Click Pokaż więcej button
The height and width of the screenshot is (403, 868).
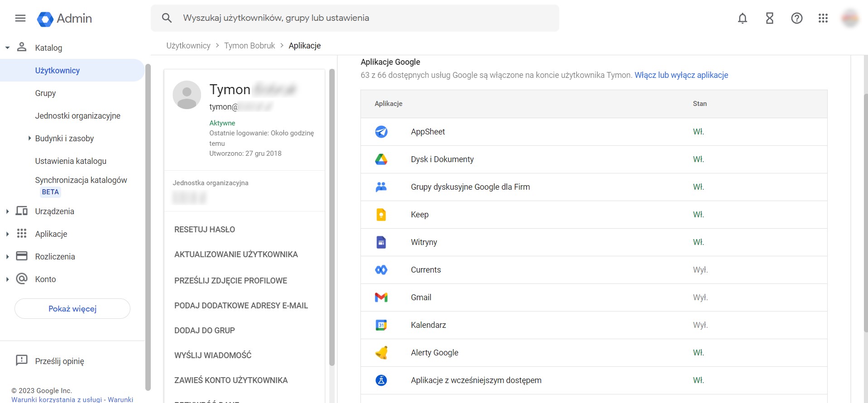(72, 309)
